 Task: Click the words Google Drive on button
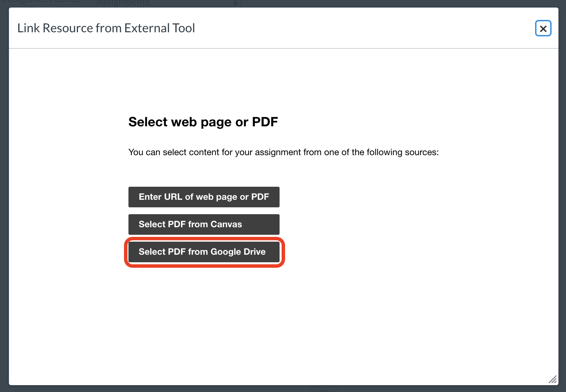click(x=238, y=252)
